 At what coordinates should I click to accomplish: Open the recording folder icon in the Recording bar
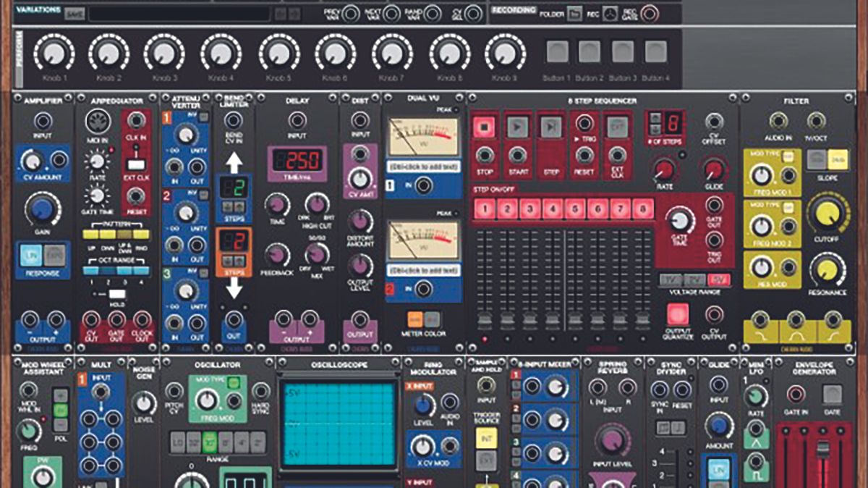pos(575,14)
